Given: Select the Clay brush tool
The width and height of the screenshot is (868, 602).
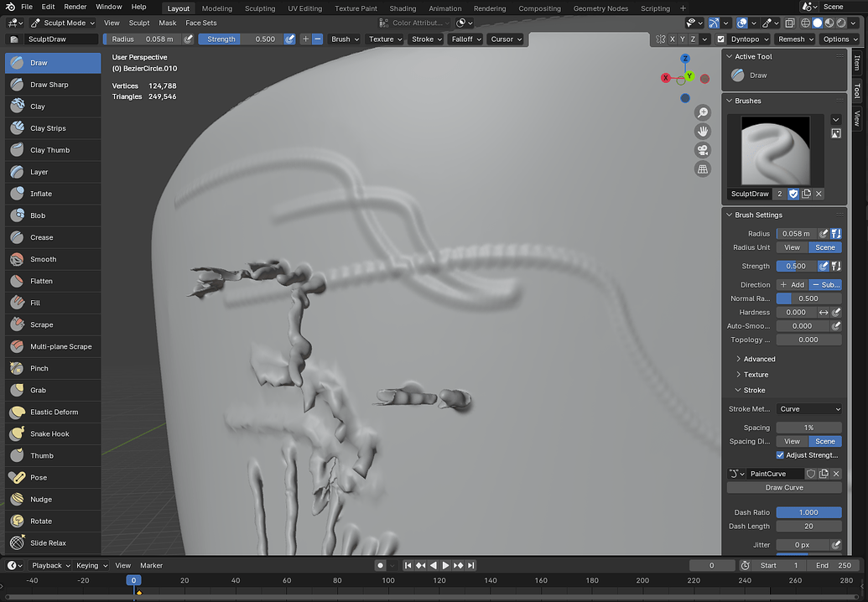Looking at the screenshot, I should coord(53,106).
